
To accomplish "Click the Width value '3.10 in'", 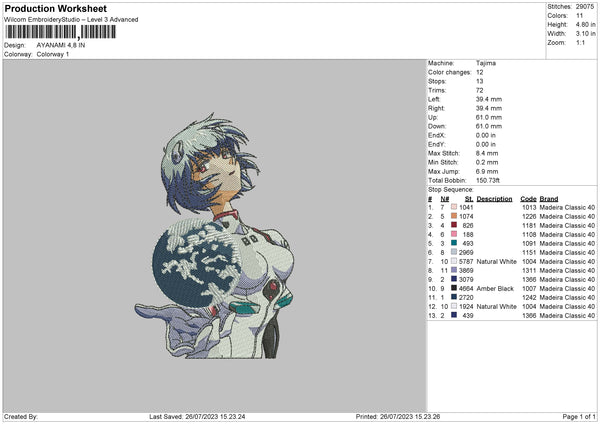I will [x=585, y=34].
